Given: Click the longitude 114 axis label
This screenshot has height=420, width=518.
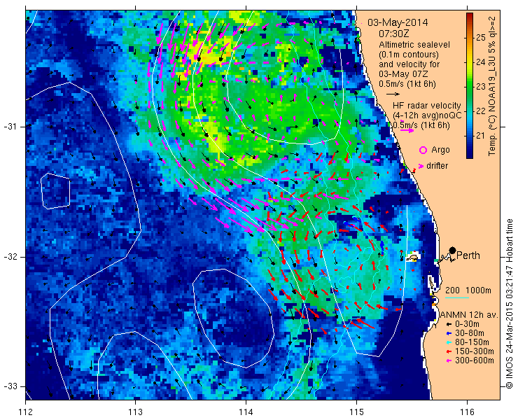Looking at the screenshot, I should pos(246,412).
